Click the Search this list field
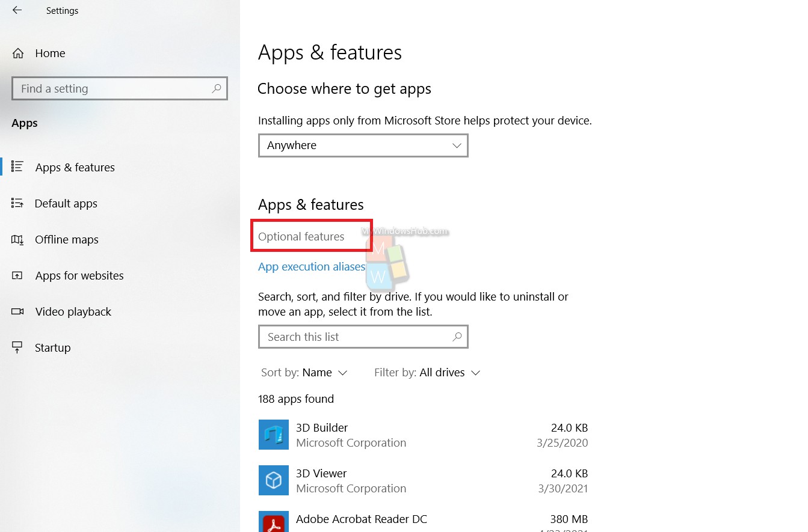Viewport: 808px width, 532px height. click(x=363, y=337)
